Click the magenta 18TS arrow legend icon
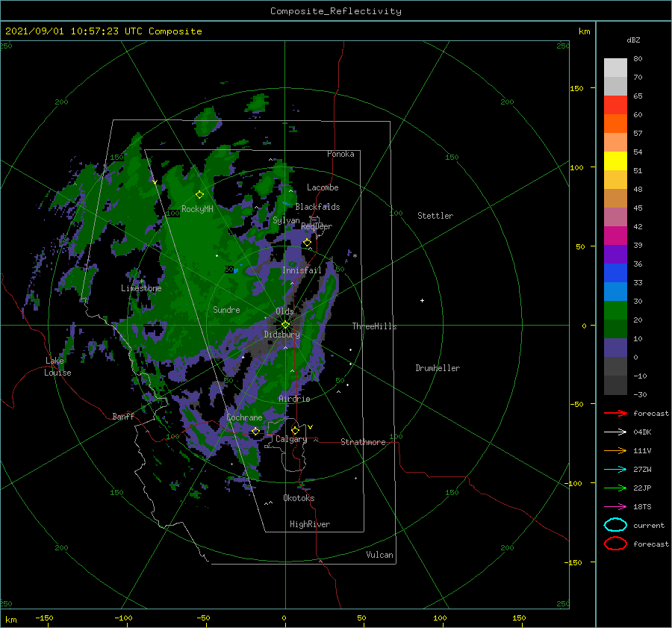The width and height of the screenshot is (672, 628). (x=615, y=507)
